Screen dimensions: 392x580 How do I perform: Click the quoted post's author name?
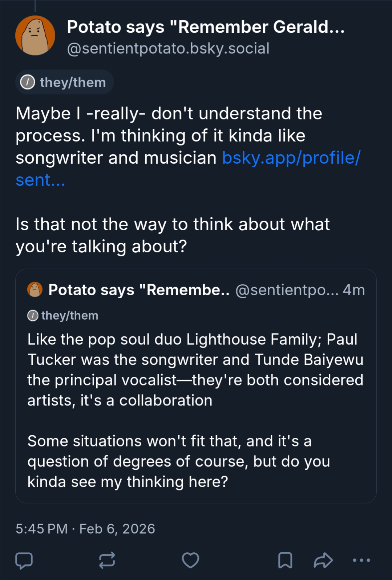tap(139, 290)
